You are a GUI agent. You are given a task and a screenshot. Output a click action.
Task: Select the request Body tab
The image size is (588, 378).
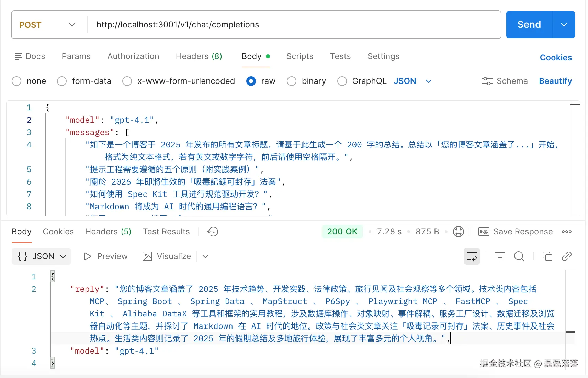pos(256,56)
